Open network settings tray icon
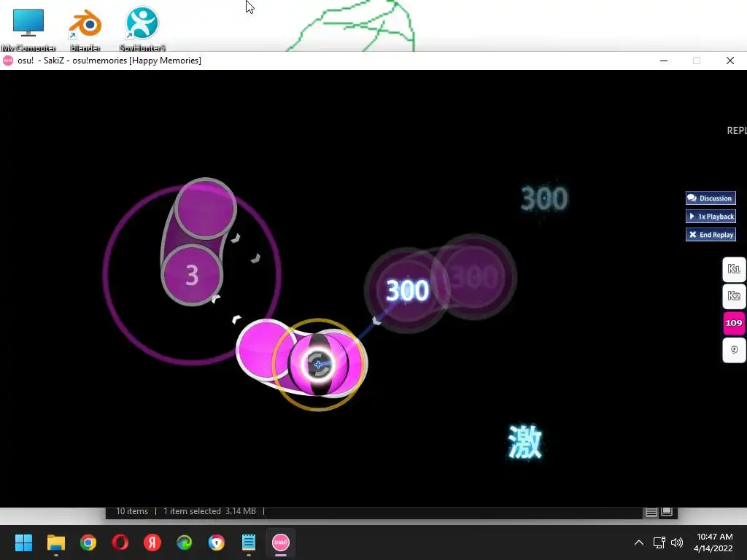 point(659,542)
